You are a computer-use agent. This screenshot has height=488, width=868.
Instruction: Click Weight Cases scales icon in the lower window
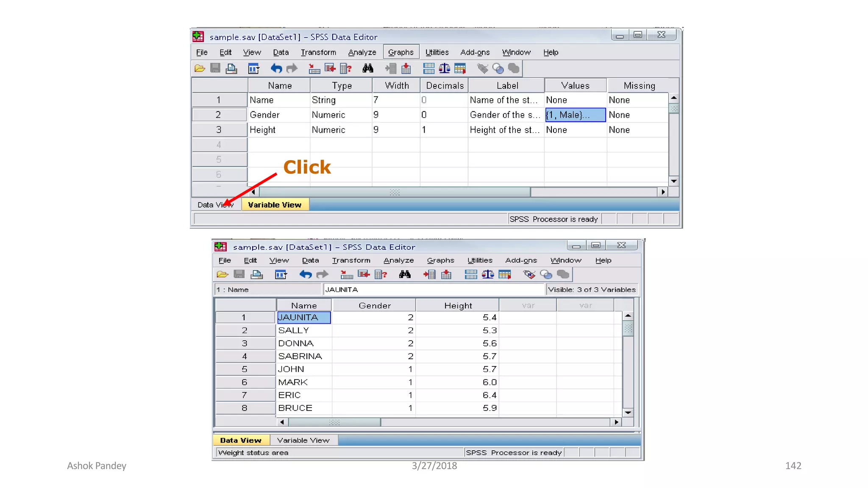tap(487, 274)
